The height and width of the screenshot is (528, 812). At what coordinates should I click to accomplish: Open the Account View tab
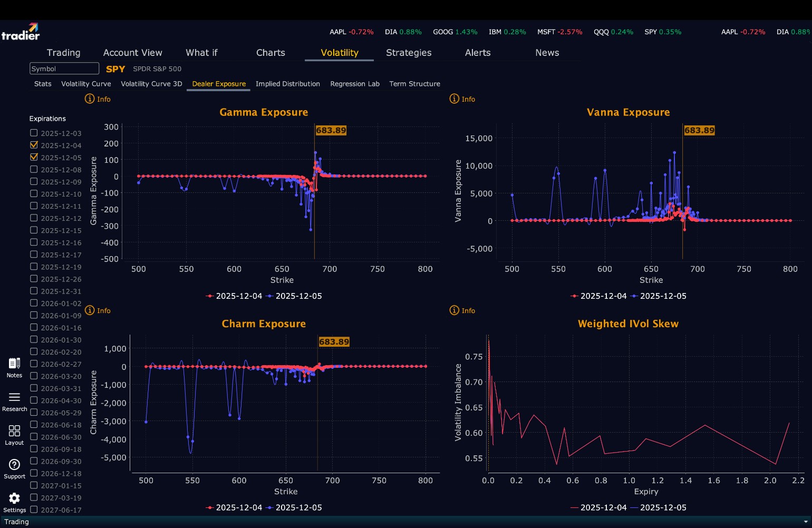tap(132, 53)
